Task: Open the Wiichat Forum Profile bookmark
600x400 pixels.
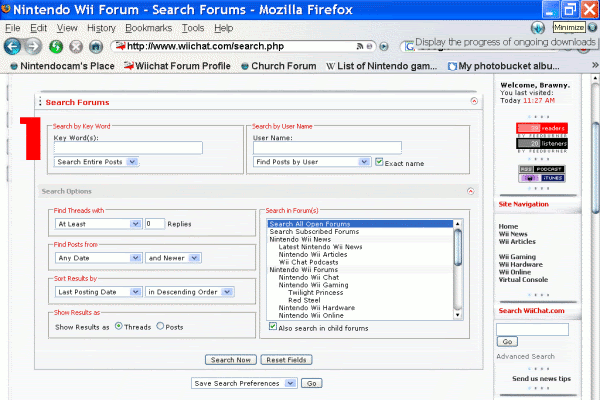Action: (x=177, y=66)
